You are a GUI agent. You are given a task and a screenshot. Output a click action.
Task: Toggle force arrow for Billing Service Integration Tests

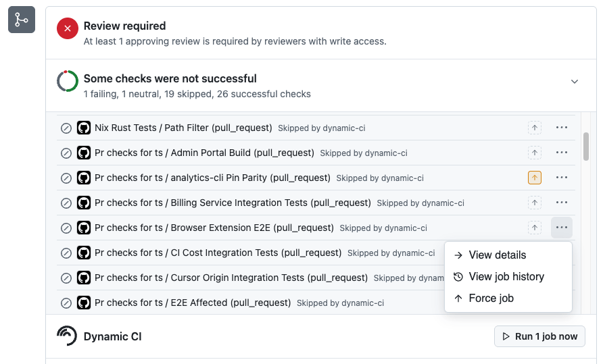tap(535, 203)
